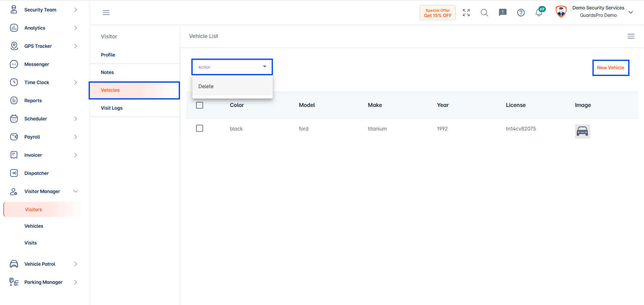Viewport: 644px width, 305px height.
Task: Open the Reports sidebar item
Action: 33,101
